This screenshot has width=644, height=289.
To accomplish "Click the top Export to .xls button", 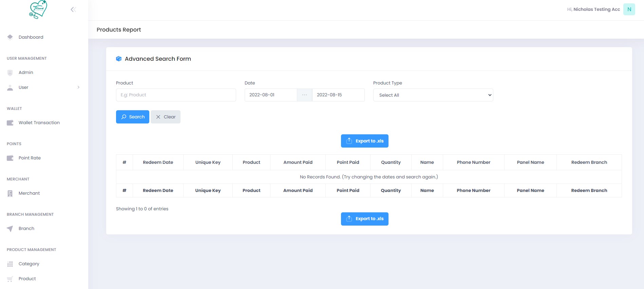I will 364,141.
